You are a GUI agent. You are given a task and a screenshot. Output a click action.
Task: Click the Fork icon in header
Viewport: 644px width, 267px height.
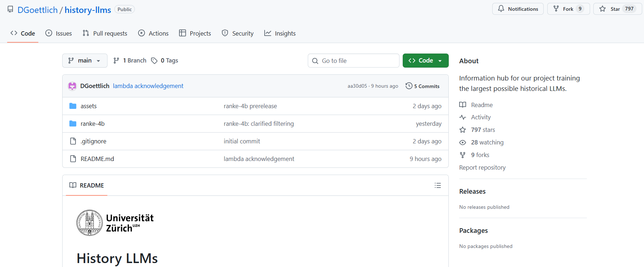(x=556, y=9)
